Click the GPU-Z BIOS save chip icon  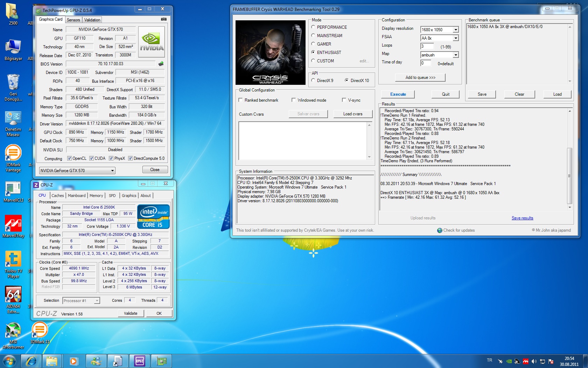click(161, 64)
